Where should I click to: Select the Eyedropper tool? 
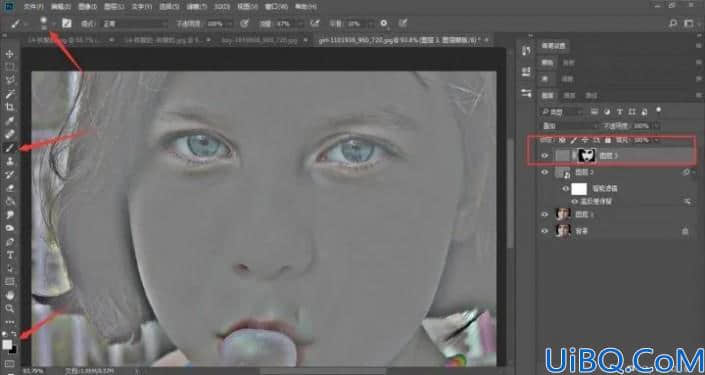pos(9,121)
